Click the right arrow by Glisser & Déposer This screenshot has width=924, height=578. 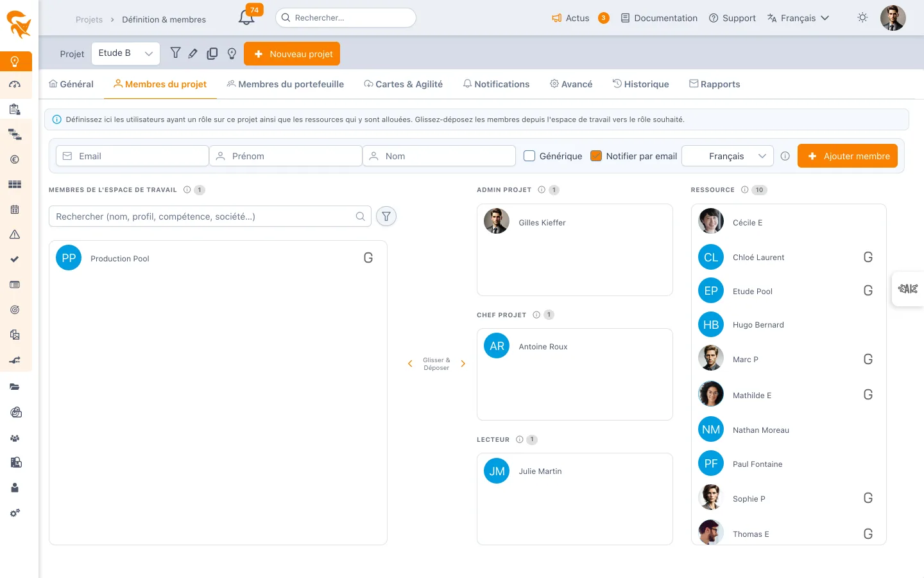point(463,363)
